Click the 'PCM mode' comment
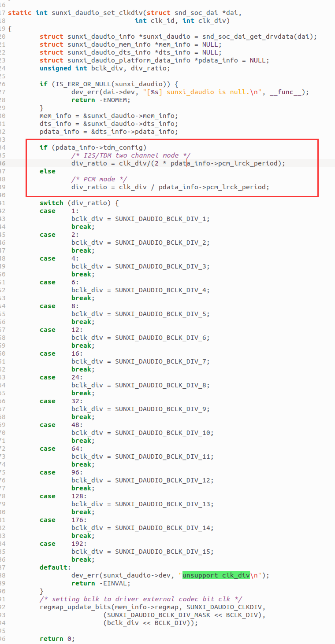The width and height of the screenshot is (335, 644). click(99, 179)
